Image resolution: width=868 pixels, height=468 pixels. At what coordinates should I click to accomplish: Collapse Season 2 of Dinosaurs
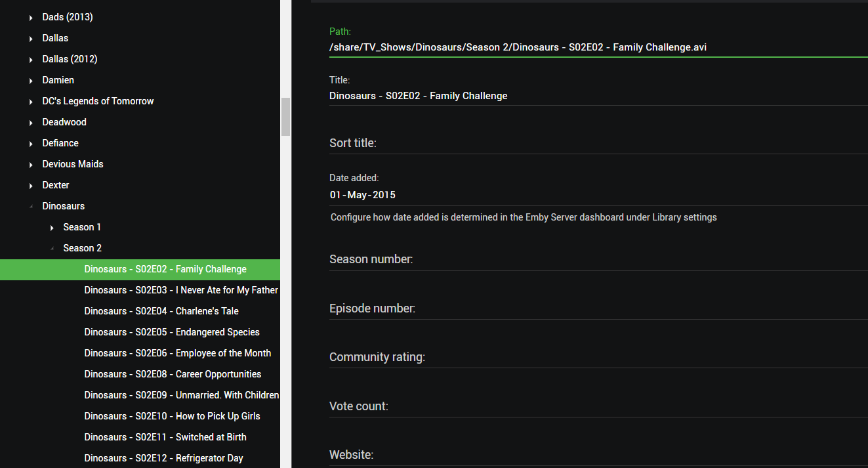click(x=51, y=247)
